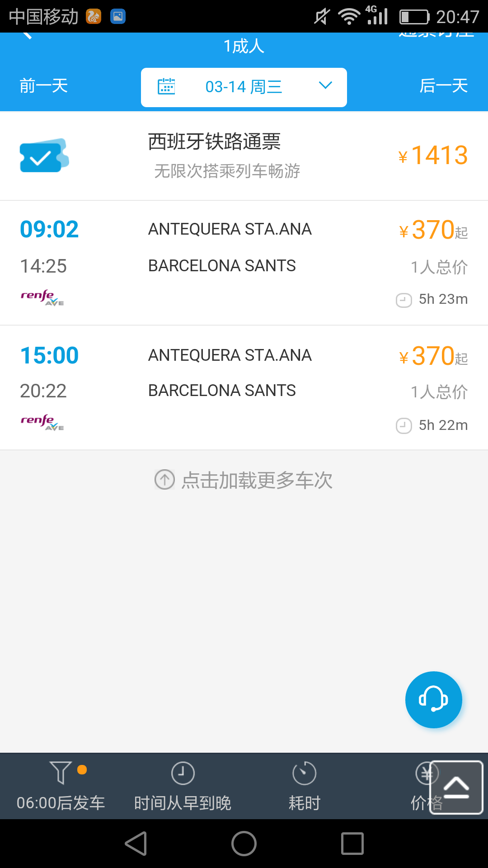Tap the back arrow at top left
Viewport: 488px width, 868px height.
(27, 35)
